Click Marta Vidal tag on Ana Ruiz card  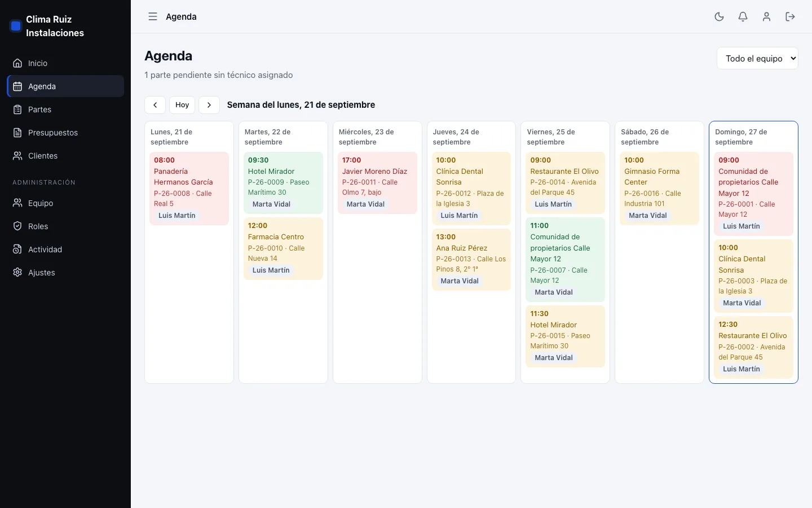460,281
